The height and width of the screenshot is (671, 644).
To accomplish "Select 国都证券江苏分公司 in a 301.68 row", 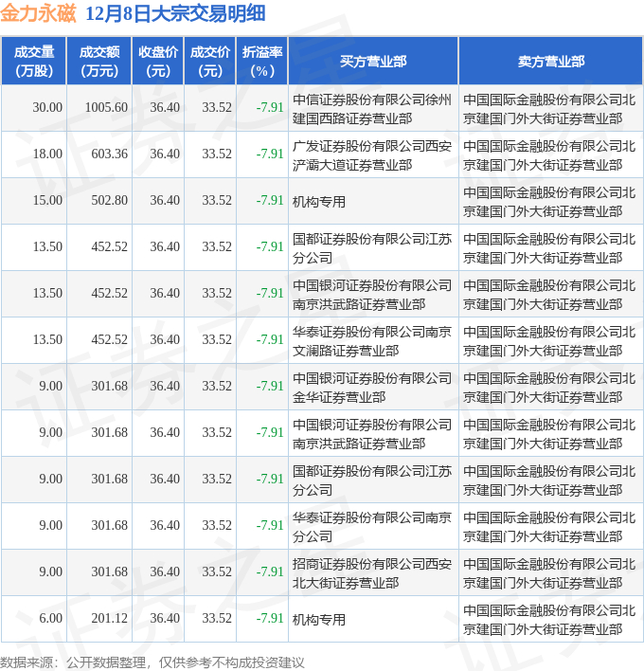I will point(372,481).
